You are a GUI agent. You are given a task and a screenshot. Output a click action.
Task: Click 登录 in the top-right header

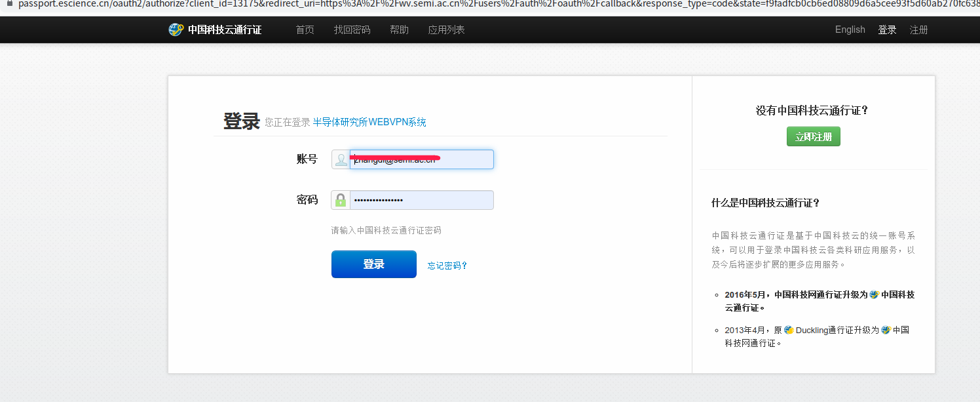pyautogui.click(x=887, y=30)
